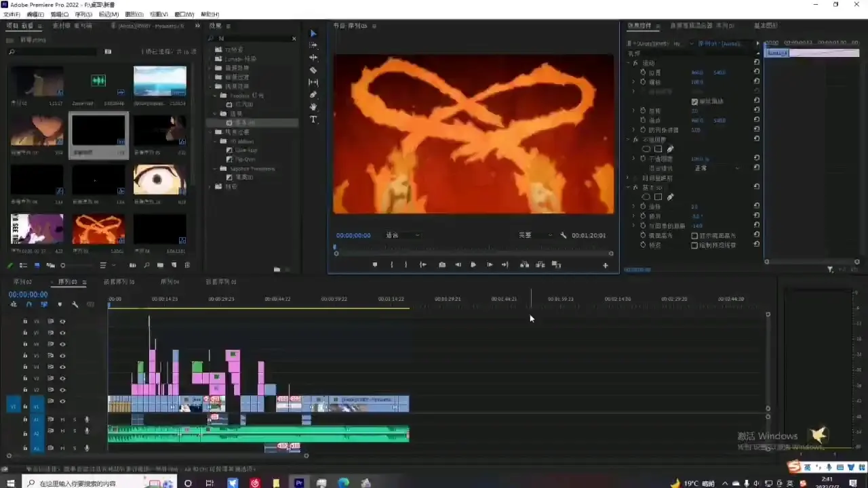
Task: Toggle visibility eye of track V8
Action: [62, 321]
